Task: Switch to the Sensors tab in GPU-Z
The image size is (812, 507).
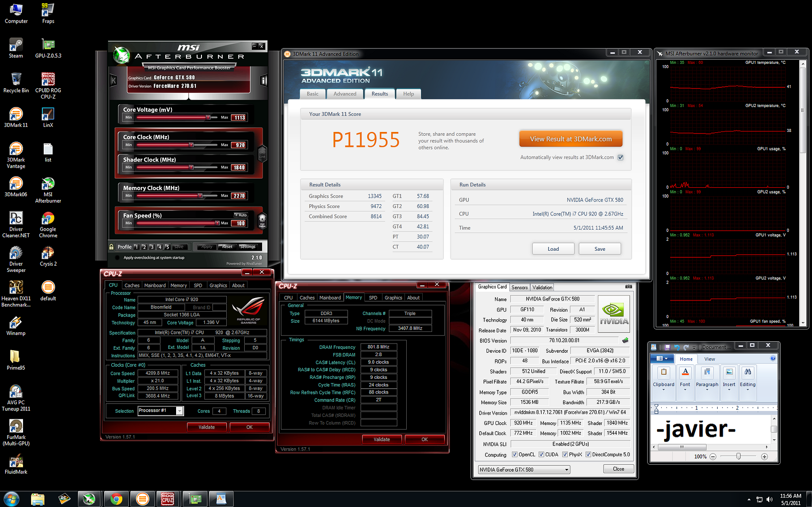Action: click(x=519, y=287)
